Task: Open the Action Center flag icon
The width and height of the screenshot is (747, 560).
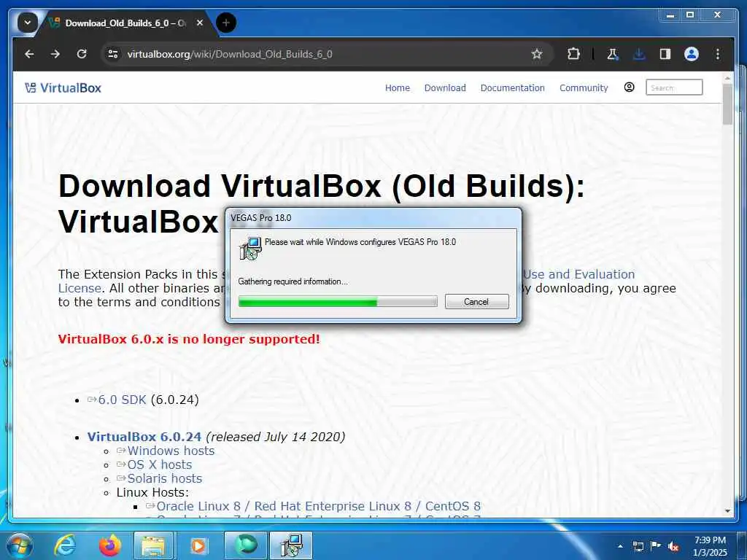Action: 656,546
